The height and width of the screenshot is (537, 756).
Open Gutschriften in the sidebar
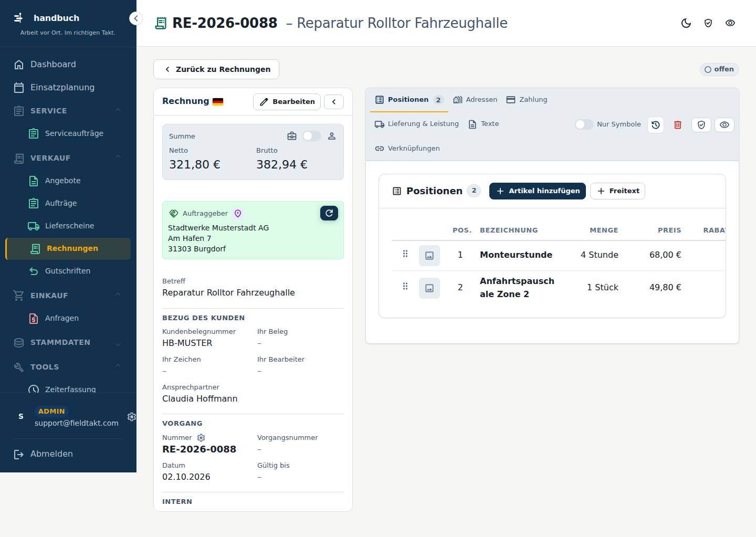[x=68, y=271]
